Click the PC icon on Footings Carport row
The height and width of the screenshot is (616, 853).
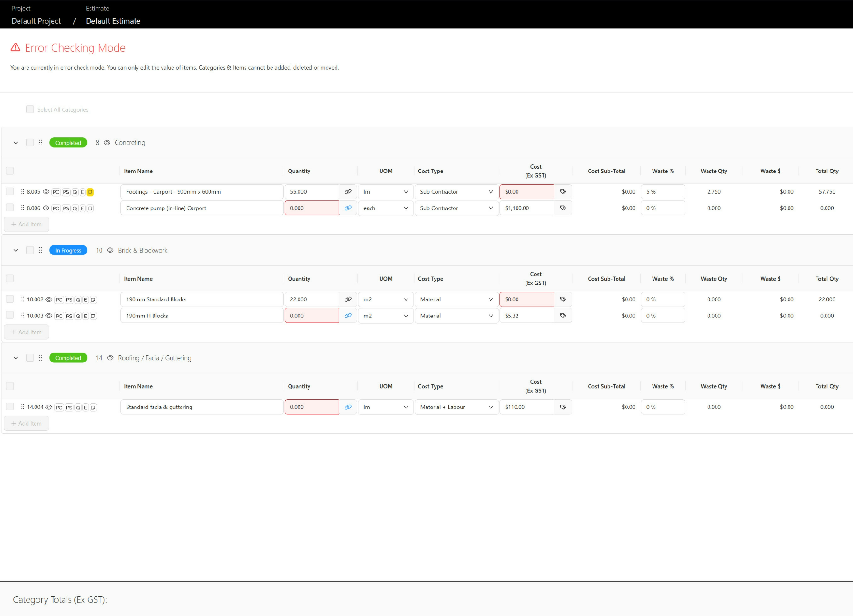[55, 192]
